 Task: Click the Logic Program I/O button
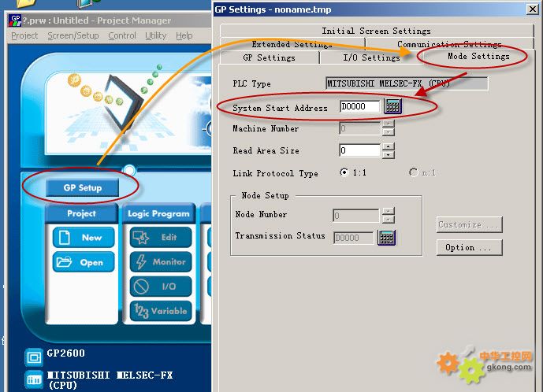click(x=161, y=287)
